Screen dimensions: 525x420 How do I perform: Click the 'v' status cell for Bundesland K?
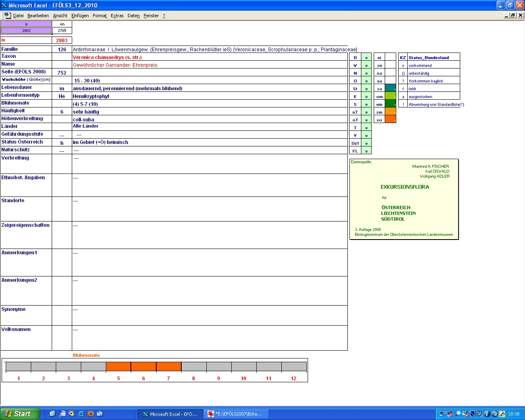point(366,96)
